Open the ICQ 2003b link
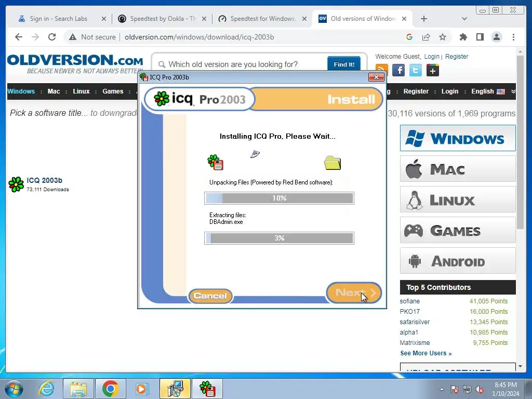 pyautogui.click(x=45, y=180)
